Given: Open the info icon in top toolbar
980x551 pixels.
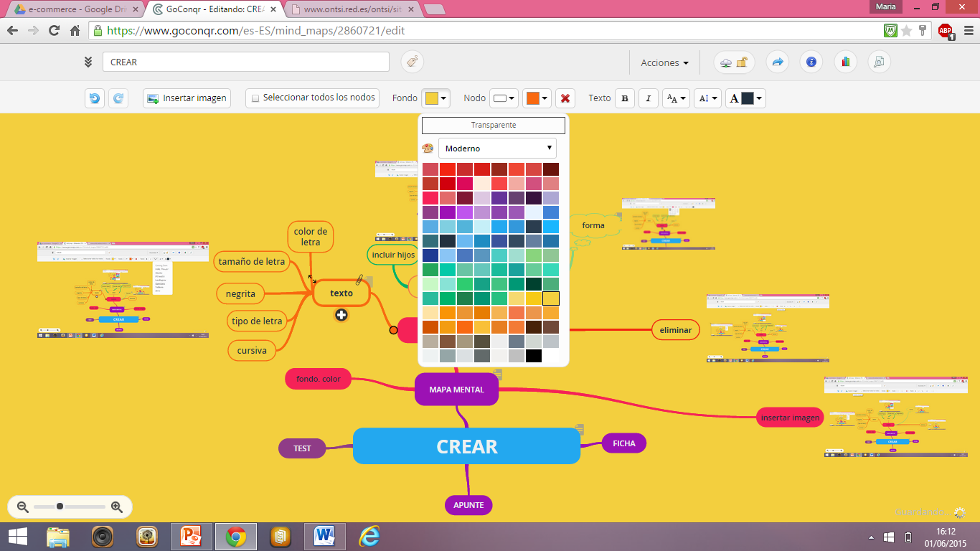Looking at the screenshot, I should click(811, 62).
